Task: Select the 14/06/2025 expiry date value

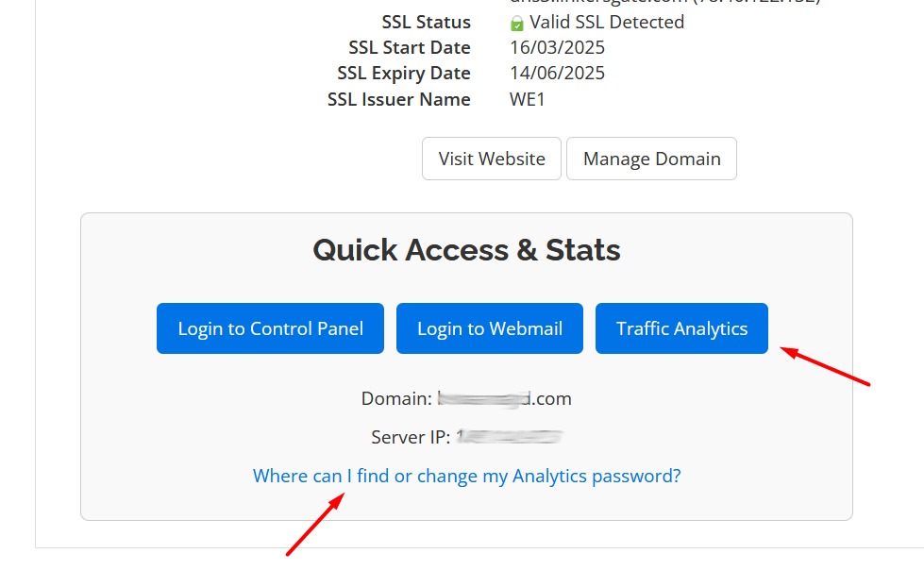Action: point(557,73)
